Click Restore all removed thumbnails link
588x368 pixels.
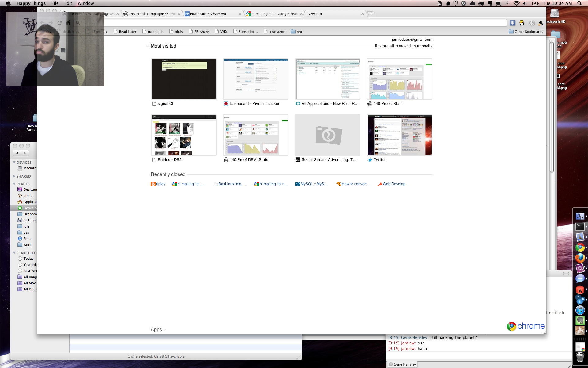403,46
